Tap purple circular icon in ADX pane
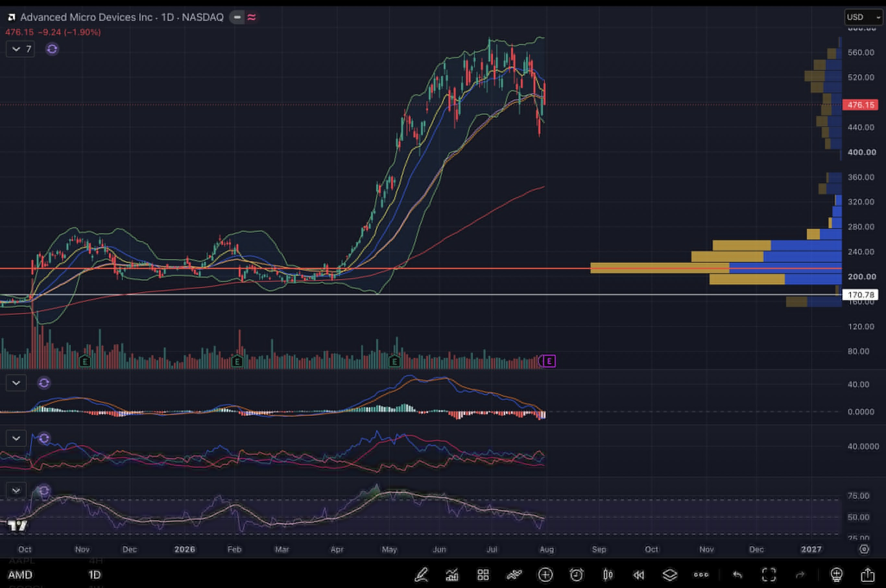Image resolution: width=886 pixels, height=588 pixels. click(x=44, y=438)
